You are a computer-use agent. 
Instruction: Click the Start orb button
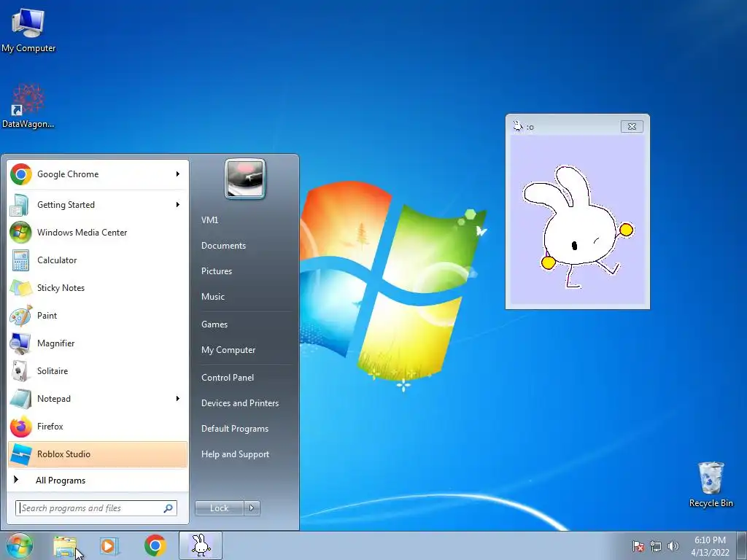pos(19,545)
